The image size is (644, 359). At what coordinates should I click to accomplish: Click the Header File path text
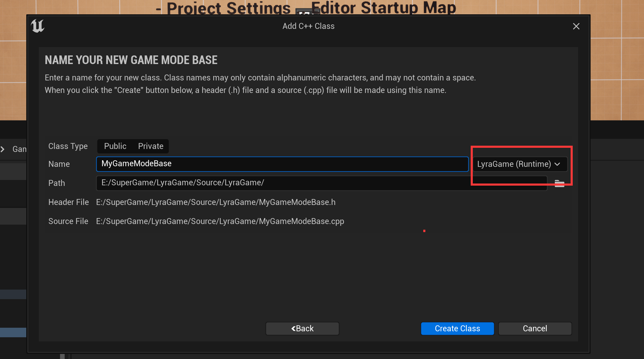tap(216, 202)
